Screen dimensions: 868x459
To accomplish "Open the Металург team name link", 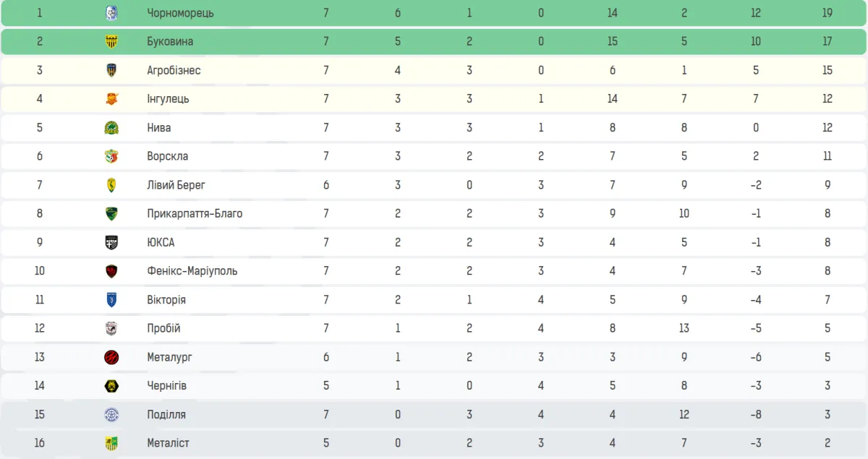I will [x=169, y=357].
